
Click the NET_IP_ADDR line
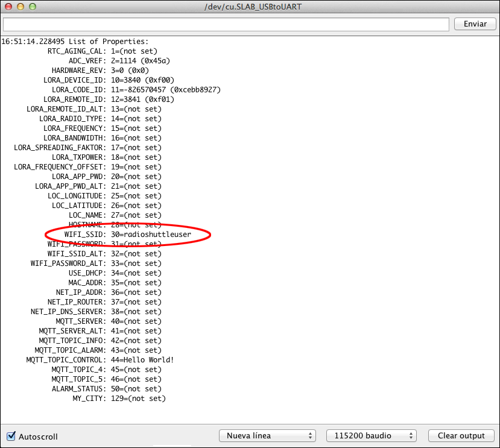point(109,292)
